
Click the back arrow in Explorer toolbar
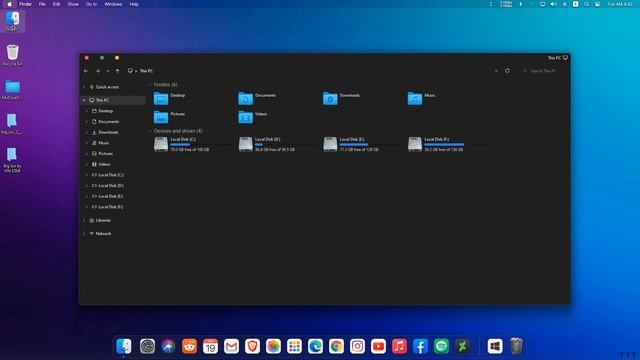tap(86, 71)
